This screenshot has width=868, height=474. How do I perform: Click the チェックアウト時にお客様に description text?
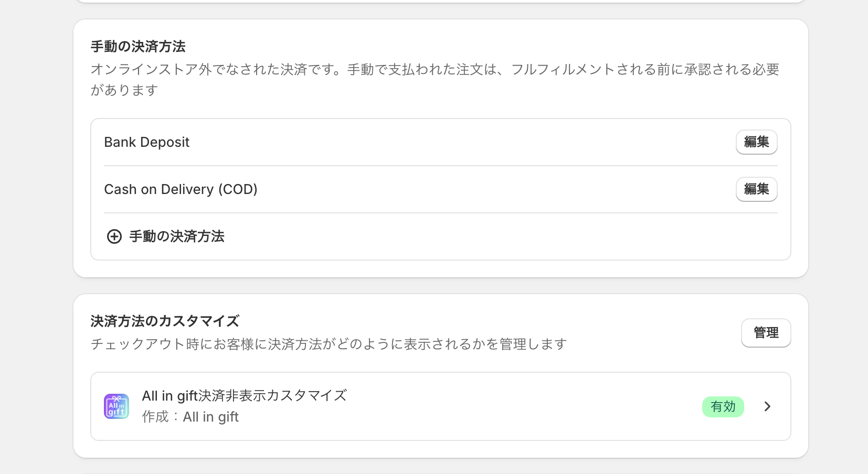coord(329,344)
